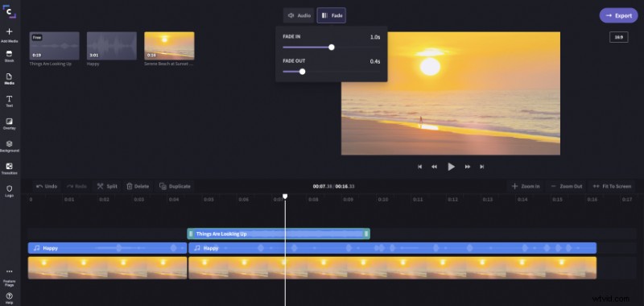
Task: Open the Background panel
Action: point(10,147)
